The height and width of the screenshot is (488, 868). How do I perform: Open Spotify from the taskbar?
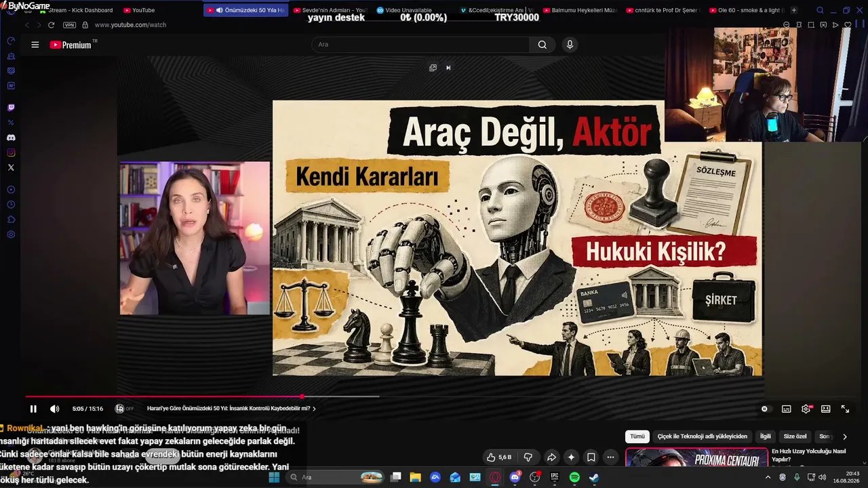[x=574, y=477]
